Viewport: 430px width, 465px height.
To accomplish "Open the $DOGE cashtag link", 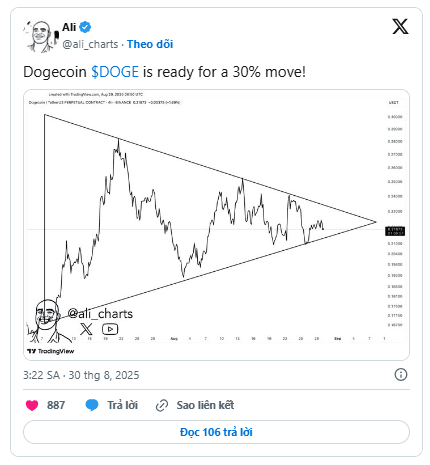I will point(115,72).
